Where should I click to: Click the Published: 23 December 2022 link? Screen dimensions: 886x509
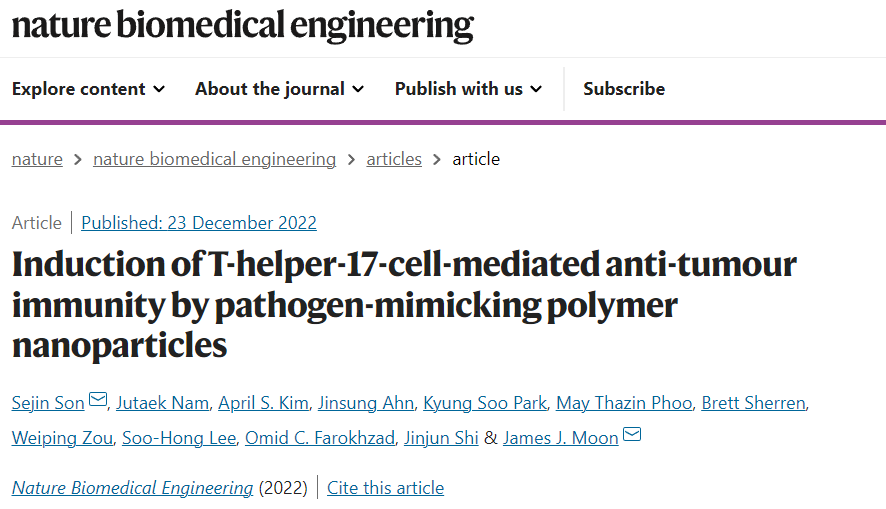[199, 223]
